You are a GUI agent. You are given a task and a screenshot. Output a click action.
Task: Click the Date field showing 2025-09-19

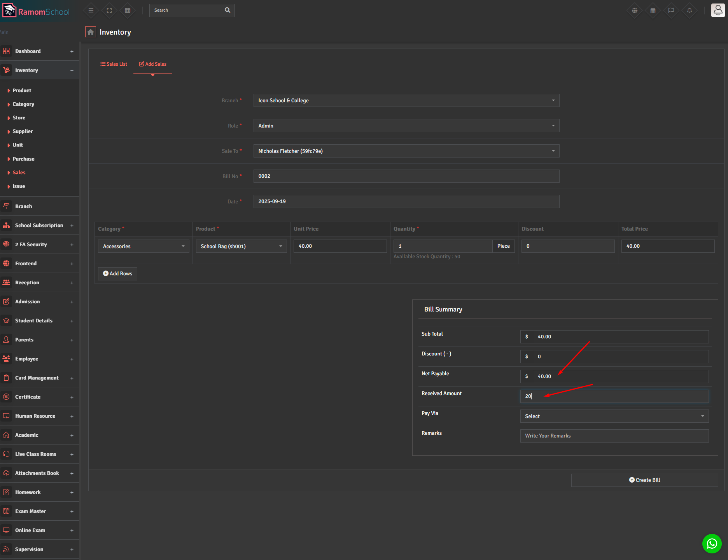tap(406, 201)
